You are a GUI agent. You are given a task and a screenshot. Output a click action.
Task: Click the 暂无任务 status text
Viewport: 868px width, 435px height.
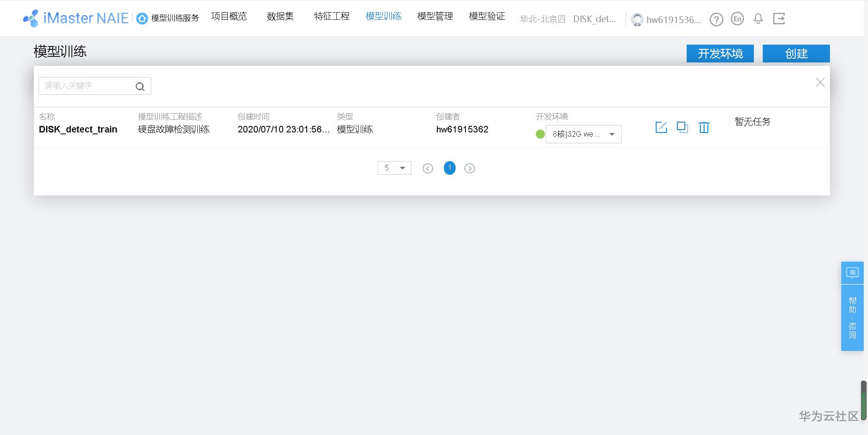(x=753, y=122)
